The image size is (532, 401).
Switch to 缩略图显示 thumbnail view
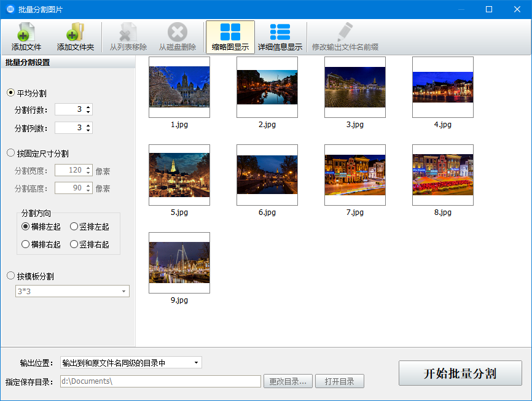tap(230, 36)
